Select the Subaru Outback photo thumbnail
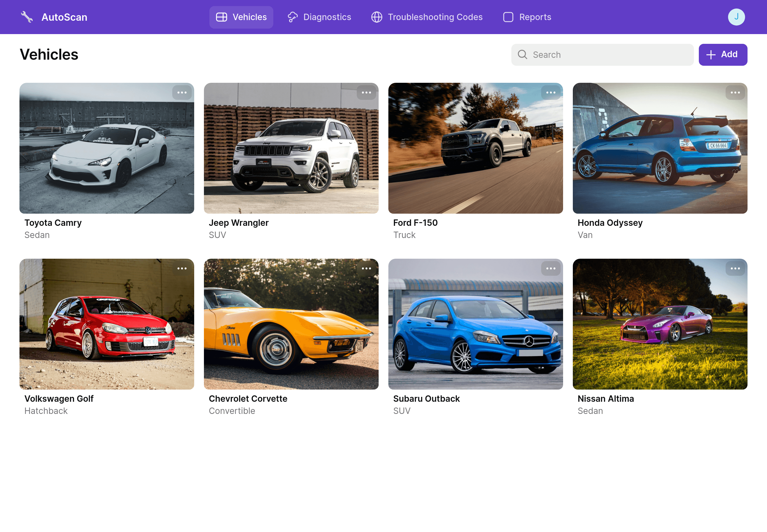The image size is (767, 532). [475, 324]
